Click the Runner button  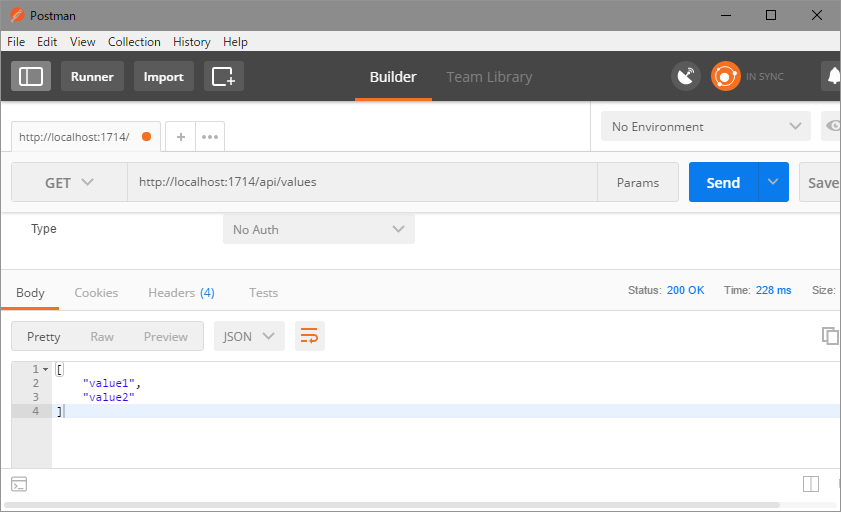click(x=92, y=76)
